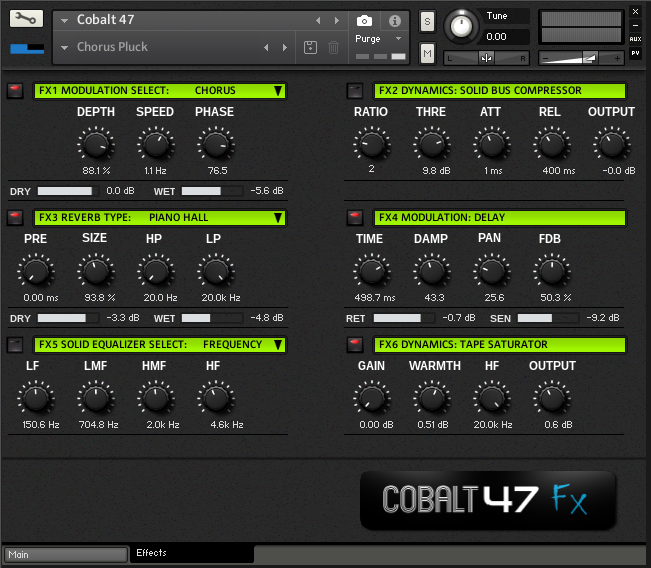Enable FX2 Solid Bus Compressor power button
This screenshot has width=651, height=568.
355,90
